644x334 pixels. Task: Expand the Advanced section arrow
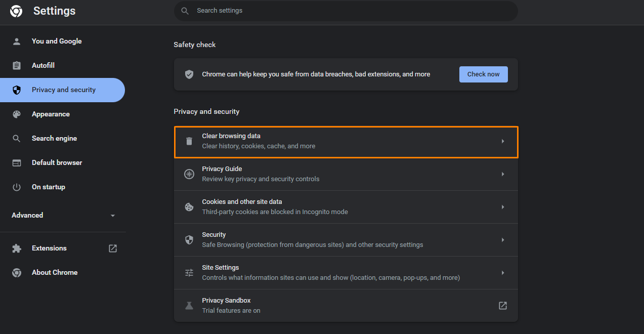(113, 216)
